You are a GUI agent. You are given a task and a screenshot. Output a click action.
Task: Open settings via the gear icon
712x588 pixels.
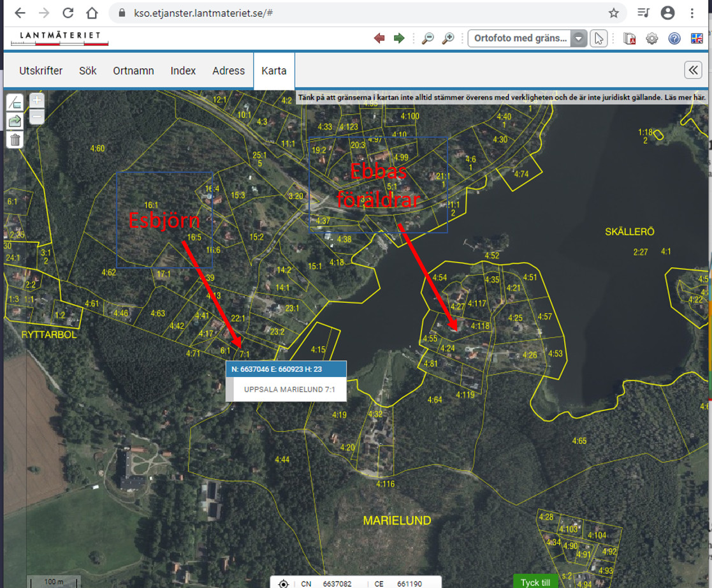pyautogui.click(x=651, y=38)
